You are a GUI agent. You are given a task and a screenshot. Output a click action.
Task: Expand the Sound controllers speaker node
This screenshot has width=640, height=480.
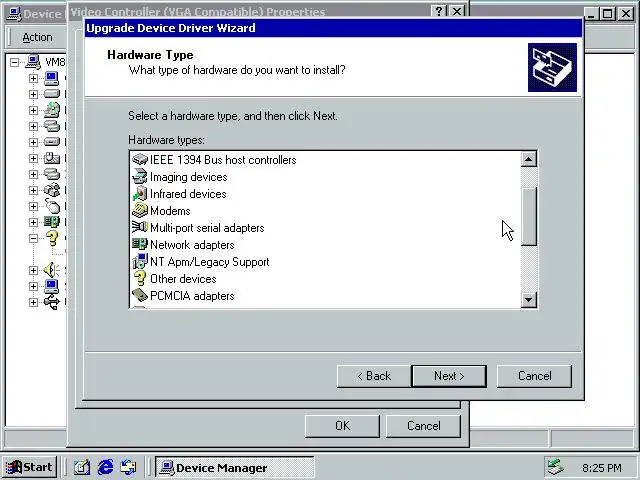tap(33, 270)
